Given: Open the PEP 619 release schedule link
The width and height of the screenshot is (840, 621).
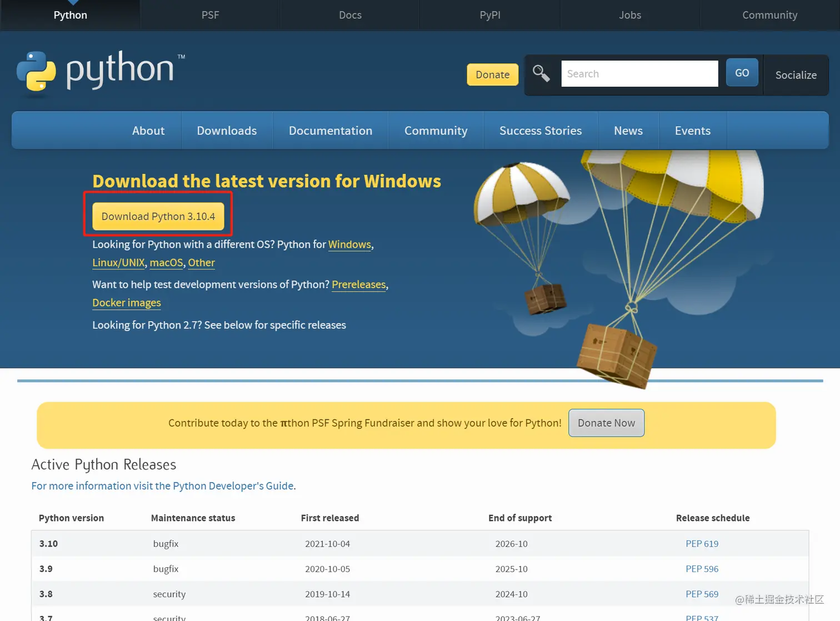Looking at the screenshot, I should [702, 544].
